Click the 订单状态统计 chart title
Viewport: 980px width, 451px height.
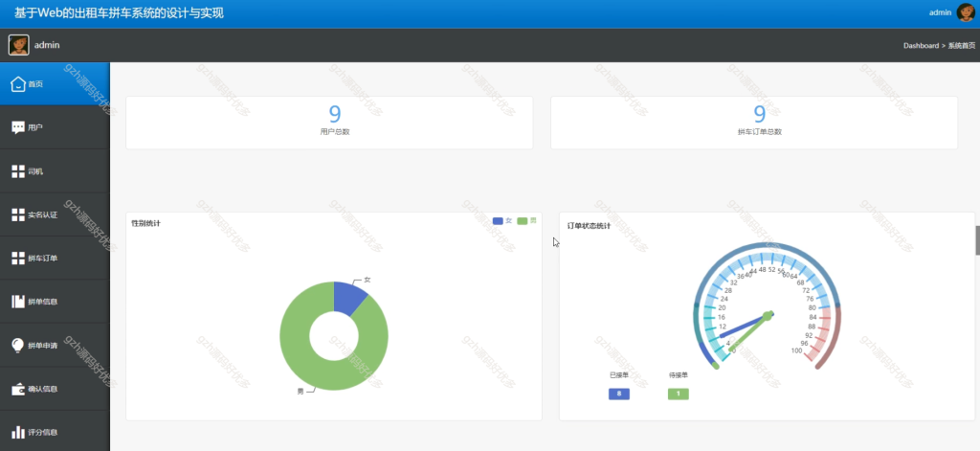[x=589, y=225]
